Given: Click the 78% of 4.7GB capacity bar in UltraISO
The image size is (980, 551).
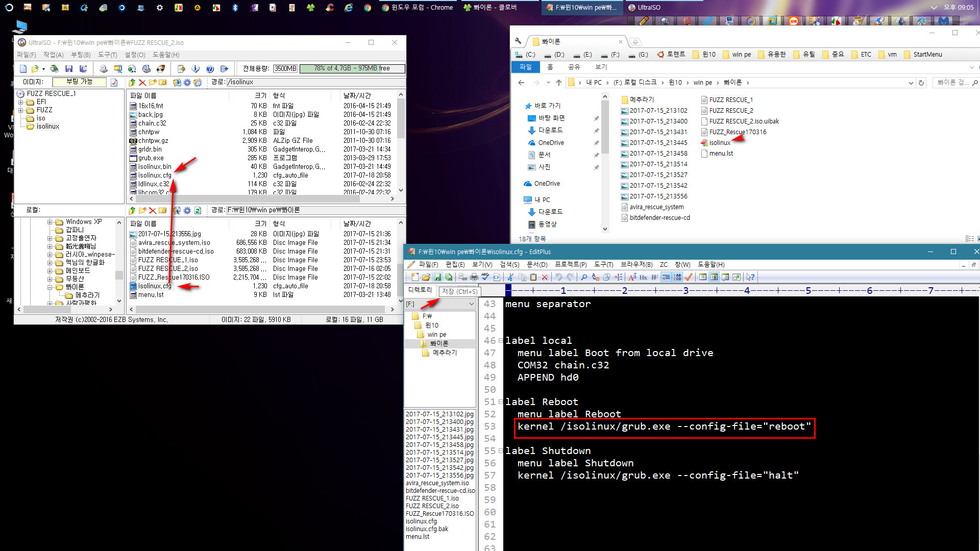Looking at the screenshot, I should [352, 68].
